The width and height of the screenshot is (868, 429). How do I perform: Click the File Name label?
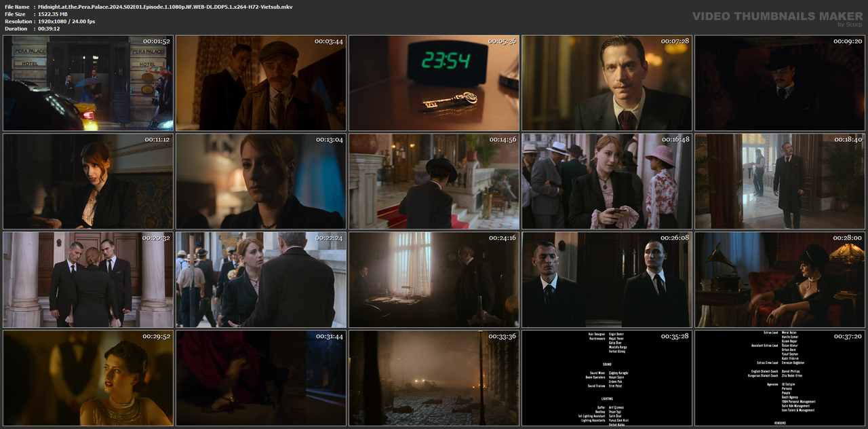[17, 6]
